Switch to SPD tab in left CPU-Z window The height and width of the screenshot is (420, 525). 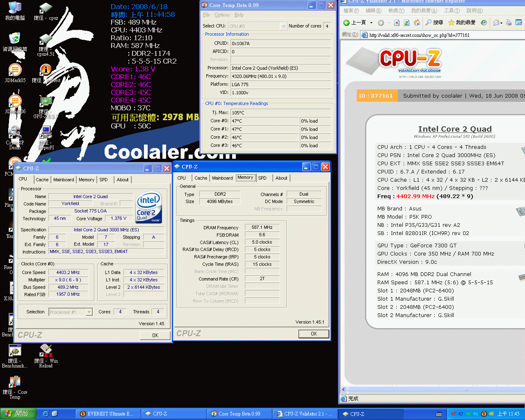click(104, 180)
